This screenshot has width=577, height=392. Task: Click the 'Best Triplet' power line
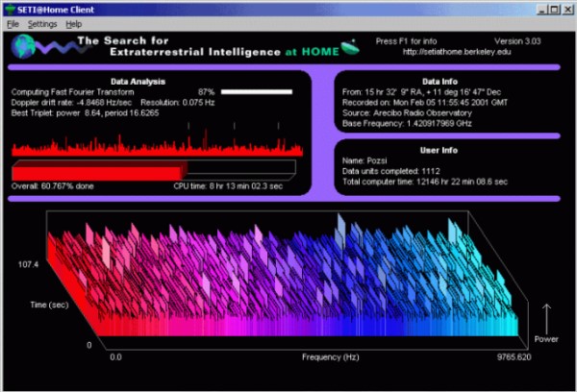(85, 113)
